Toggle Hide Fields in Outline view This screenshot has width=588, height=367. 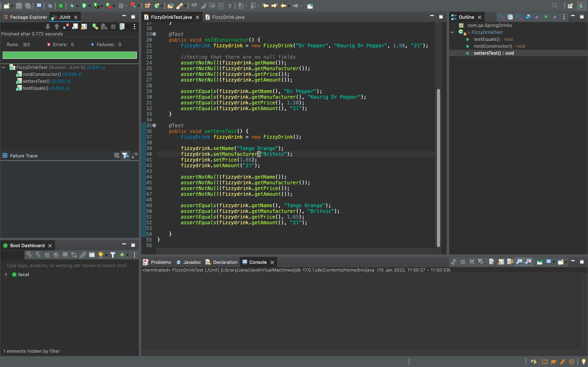click(x=528, y=17)
